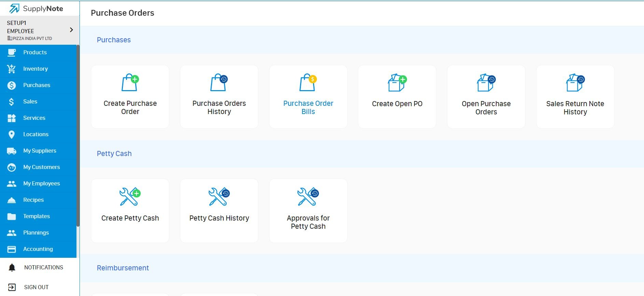
Task: Click the Purchases dollar-circle icon in sidebar
Action: pyautogui.click(x=12, y=85)
